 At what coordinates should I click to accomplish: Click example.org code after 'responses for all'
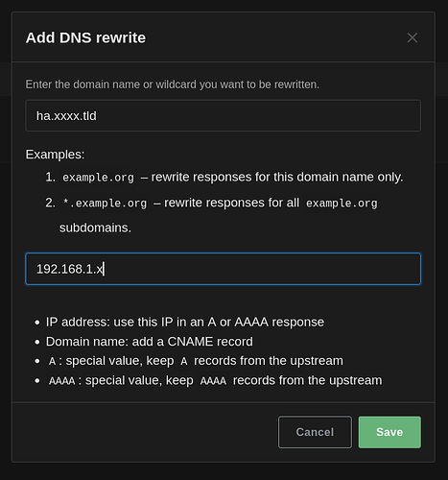tap(342, 204)
